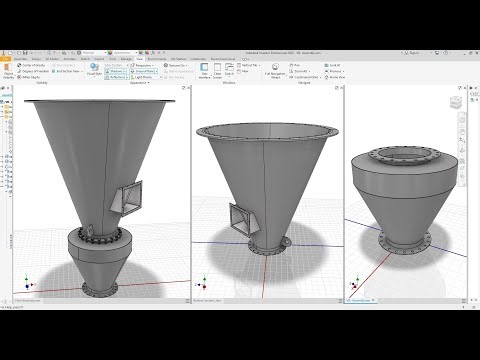
Task: Switch to the Manage ribbon tab
Action: tap(126, 59)
